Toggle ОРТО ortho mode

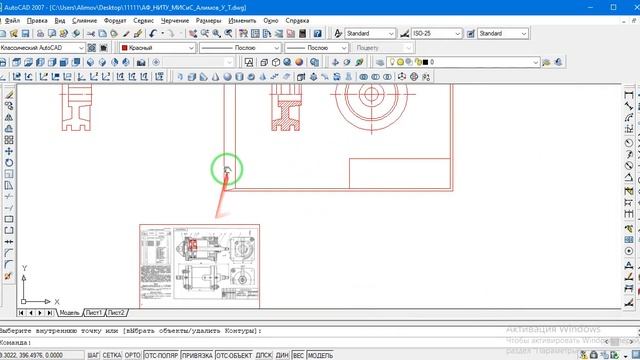point(132,356)
